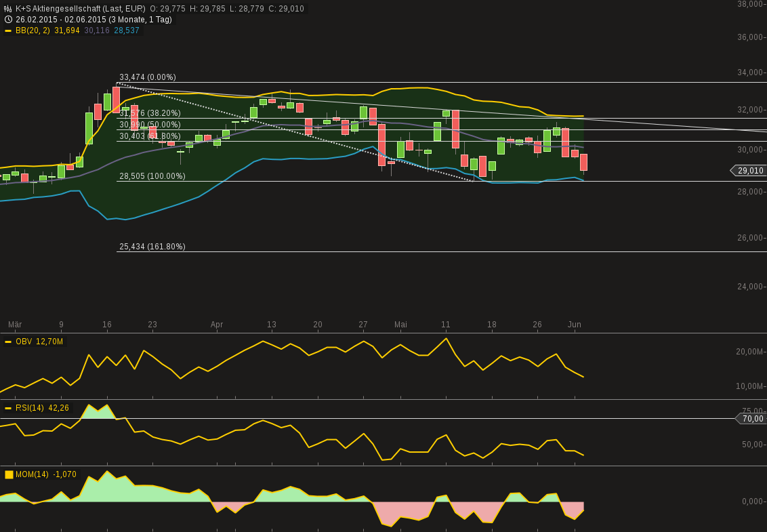Screen dimensions: 767x532
Task: Click the 30,000 price axis label
Action: (750, 150)
